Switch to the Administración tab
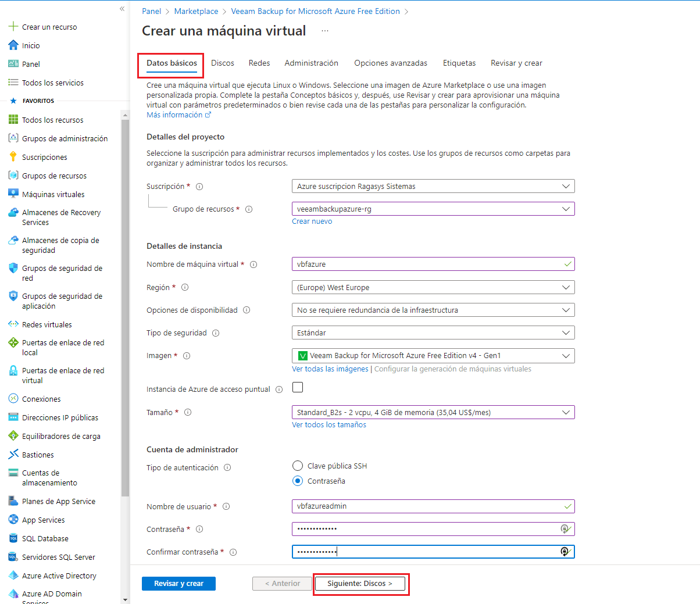 point(312,63)
